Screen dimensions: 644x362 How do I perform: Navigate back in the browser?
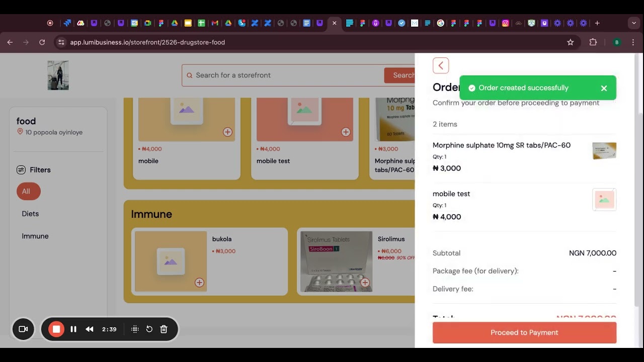[10, 42]
